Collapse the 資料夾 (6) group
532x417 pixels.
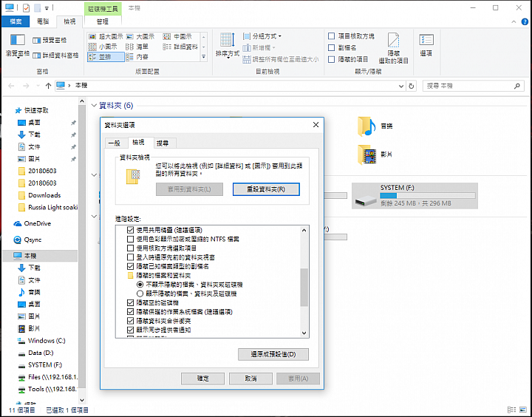(x=94, y=106)
